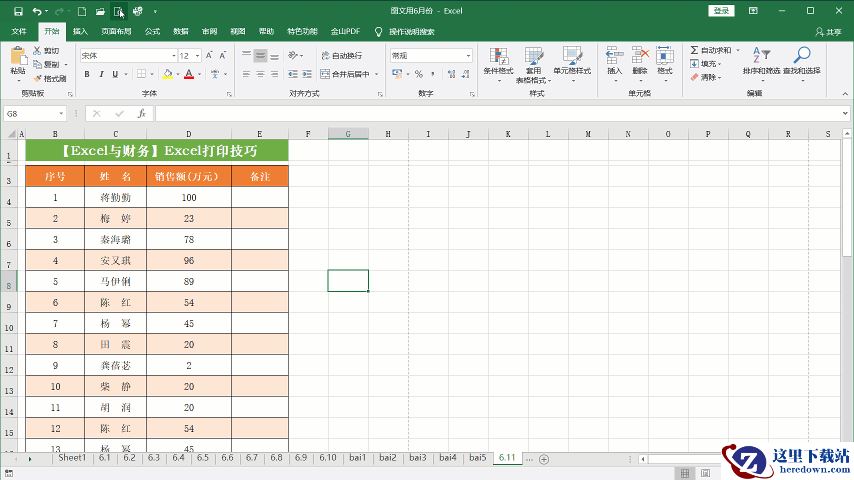854x480 pixels.
Task: Increase font size with larger A icon
Action: pyautogui.click(x=209, y=56)
